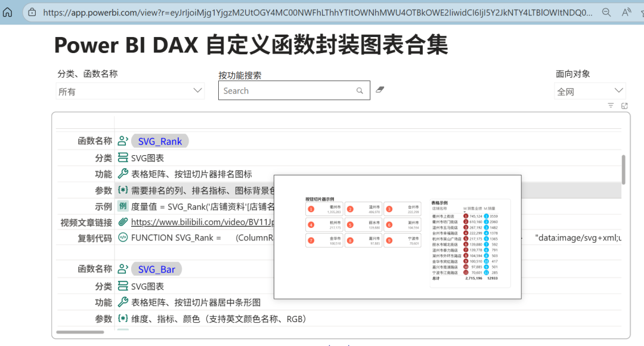Click the SVG_Rank function name
Screen dimensions: 644x346
(160, 141)
